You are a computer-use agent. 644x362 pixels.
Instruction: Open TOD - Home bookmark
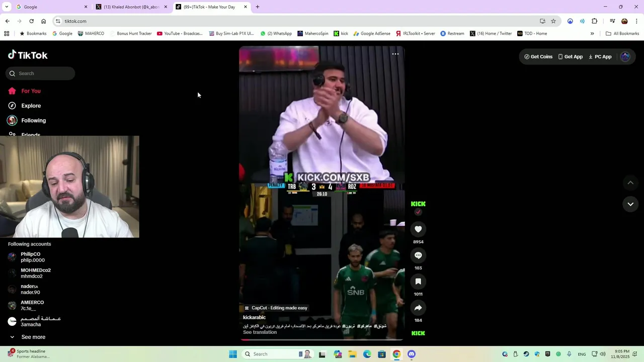tap(532, 34)
